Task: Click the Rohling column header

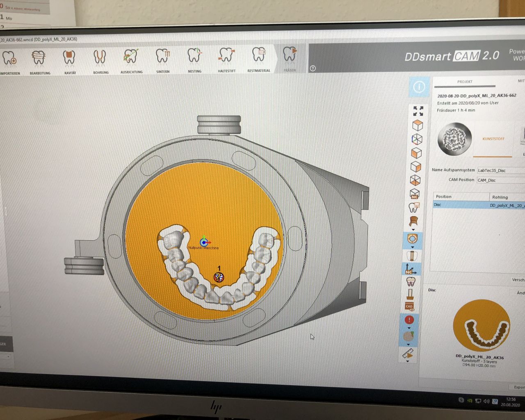Action: 507,197
